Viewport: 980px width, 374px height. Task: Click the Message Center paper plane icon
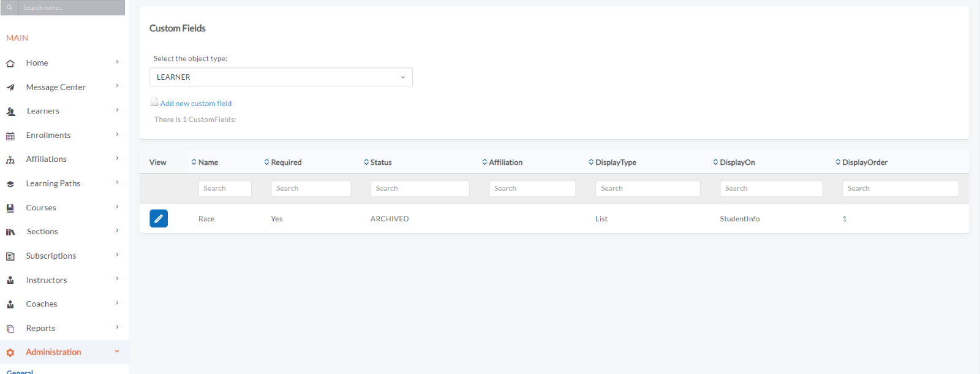(10, 88)
